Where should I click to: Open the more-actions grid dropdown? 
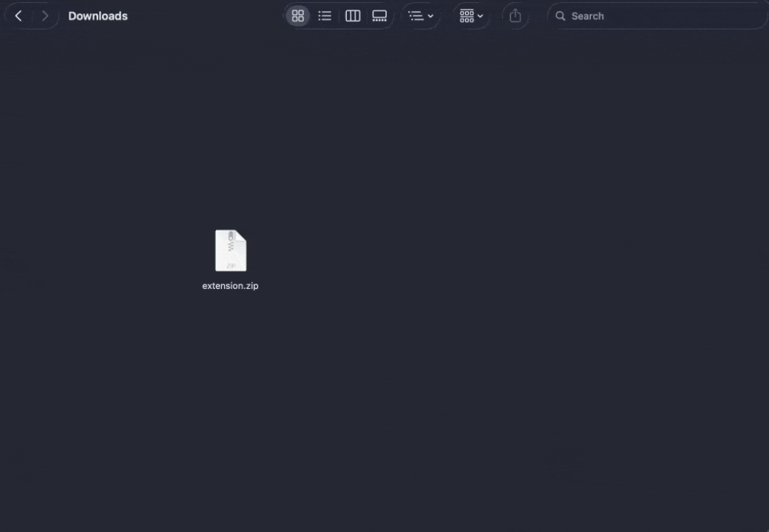pyautogui.click(x=471, y=16)
